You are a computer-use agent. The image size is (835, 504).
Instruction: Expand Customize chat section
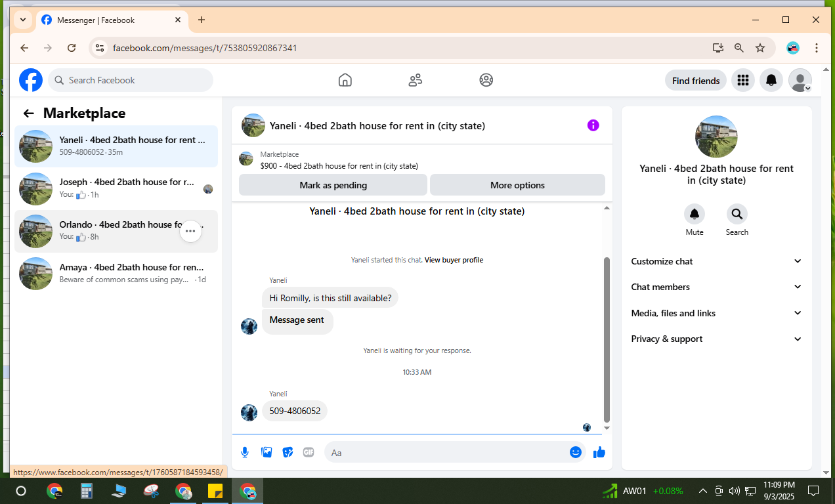[x=716, y=261]
